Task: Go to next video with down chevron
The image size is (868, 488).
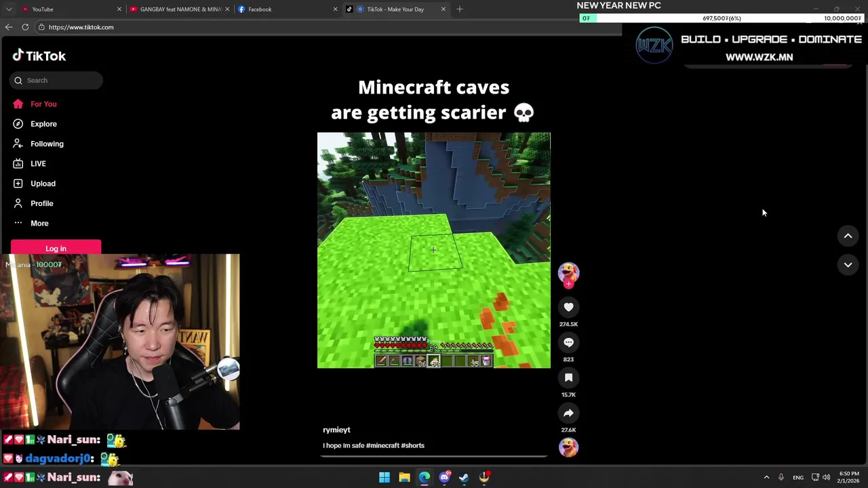Action: tap(848, 265)
